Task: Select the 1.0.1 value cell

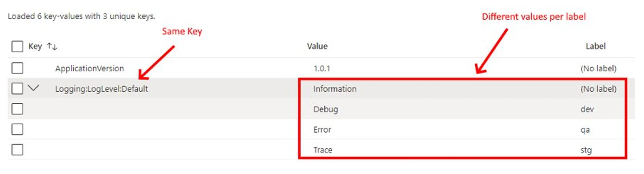Action: pyautogui.click(x=322, y=69)
